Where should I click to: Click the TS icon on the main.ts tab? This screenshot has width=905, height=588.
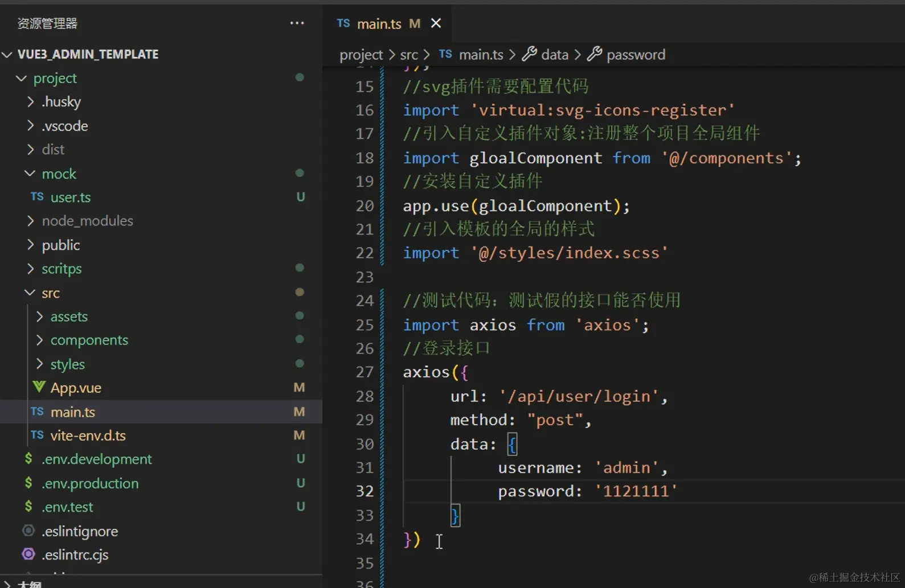(343, 23)
